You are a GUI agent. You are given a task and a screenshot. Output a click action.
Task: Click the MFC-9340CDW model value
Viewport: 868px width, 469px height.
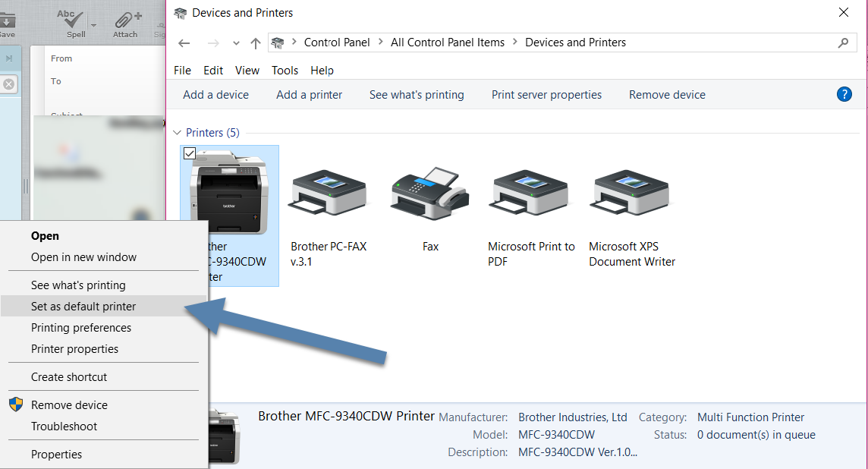pyautogui.click(x=556, y=435)
